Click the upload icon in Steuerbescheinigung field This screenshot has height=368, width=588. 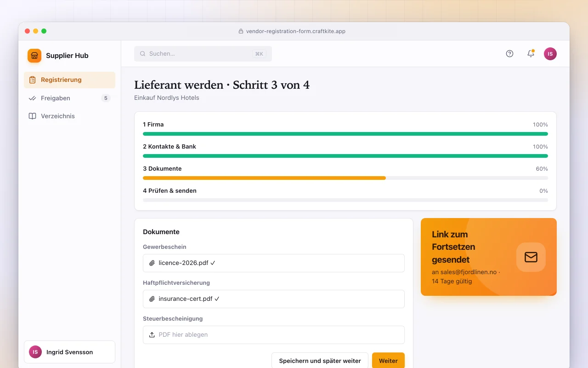[152, 335]
